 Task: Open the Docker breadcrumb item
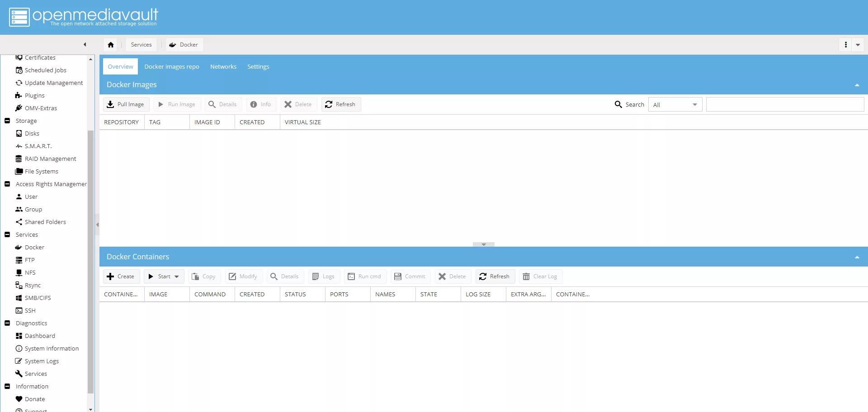pyautogui.click(x=184, y=45)
